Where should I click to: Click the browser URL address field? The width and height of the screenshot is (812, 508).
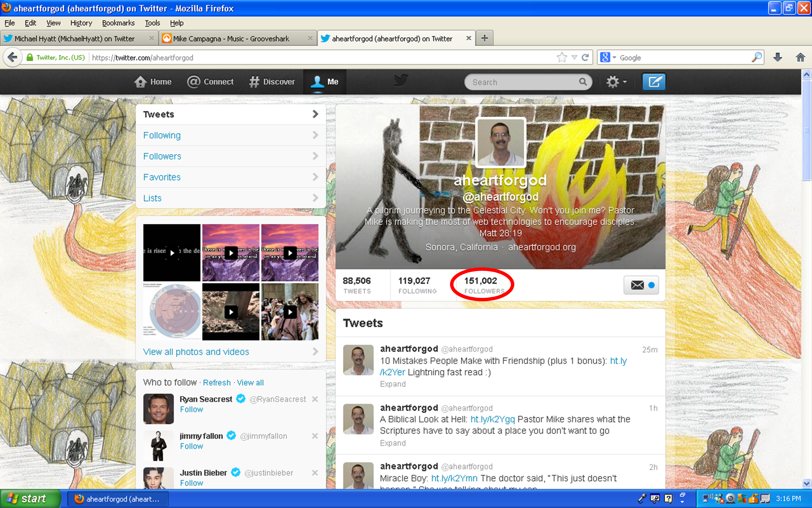[x=323, y=57]
